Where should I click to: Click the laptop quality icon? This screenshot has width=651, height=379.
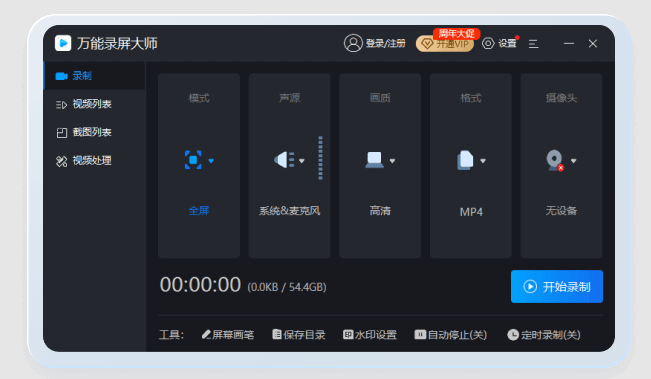click(x=374, y=160)
